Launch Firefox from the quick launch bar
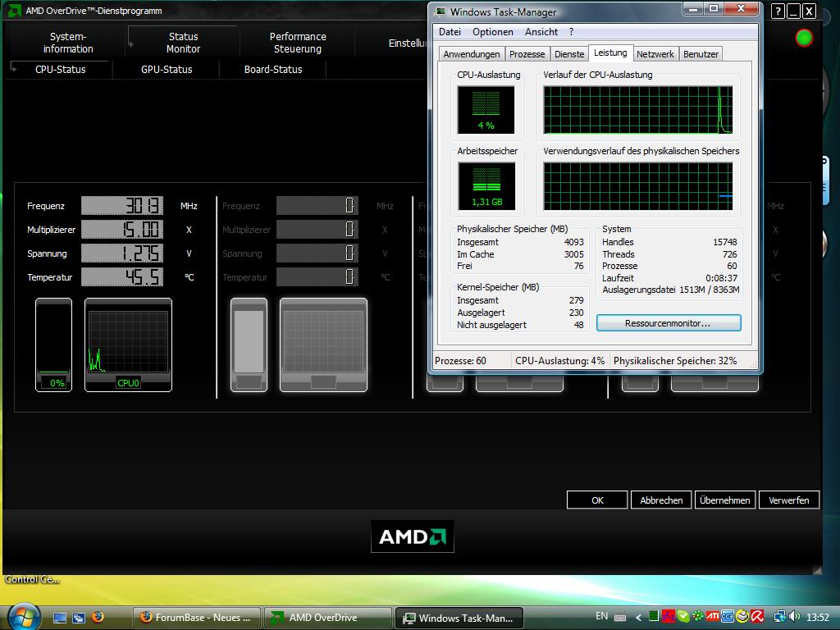 (x=98, y=617)
